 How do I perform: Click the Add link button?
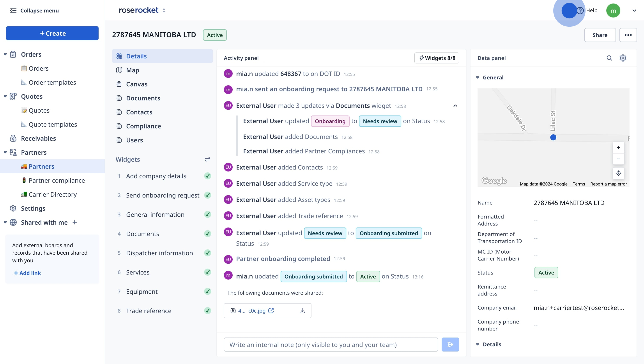(27, 273)
